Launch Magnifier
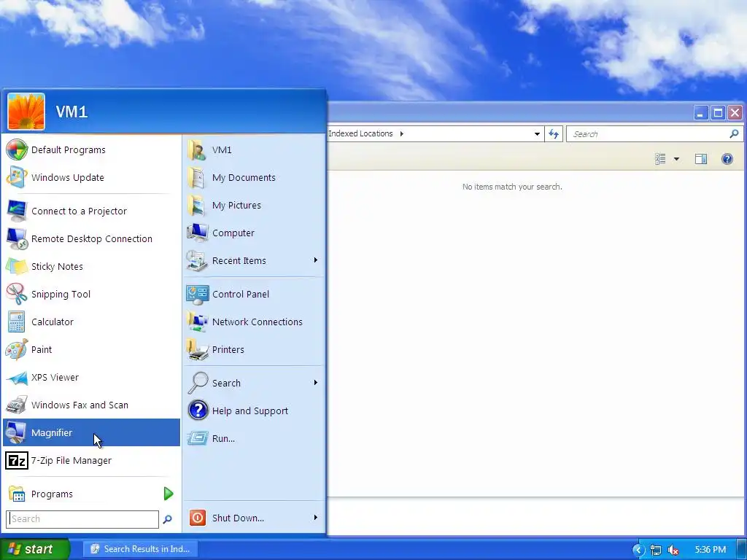This screenshot has height=560, width=747. click(91, 432)
